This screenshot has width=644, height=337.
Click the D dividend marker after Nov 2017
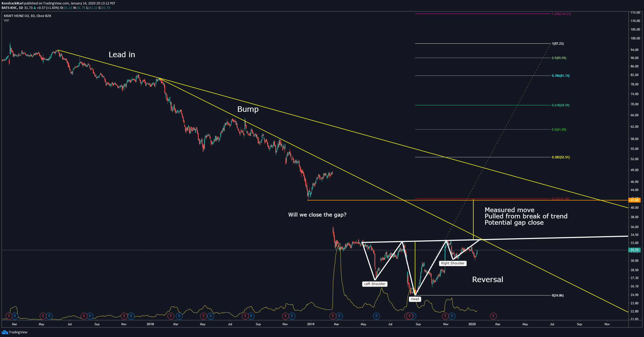(x=131, y=316)
